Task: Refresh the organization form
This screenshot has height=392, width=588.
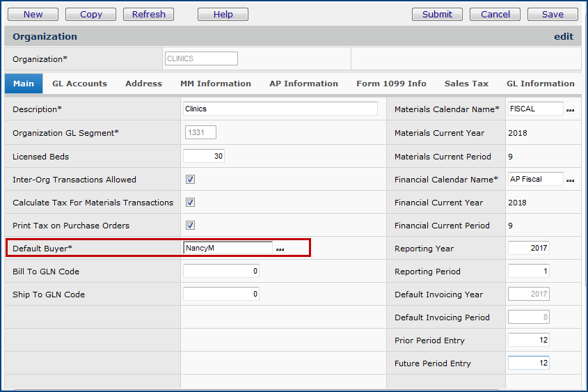Action: pos(148,14)
